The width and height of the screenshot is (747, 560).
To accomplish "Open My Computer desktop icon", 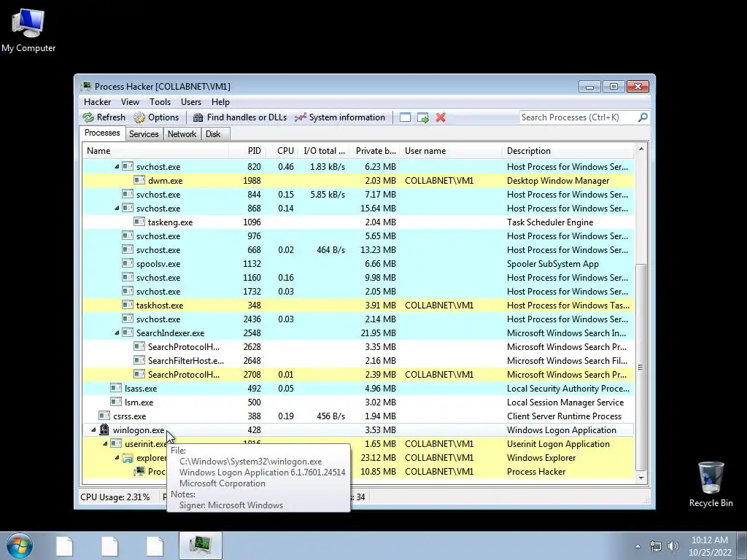I will (28, 29).
